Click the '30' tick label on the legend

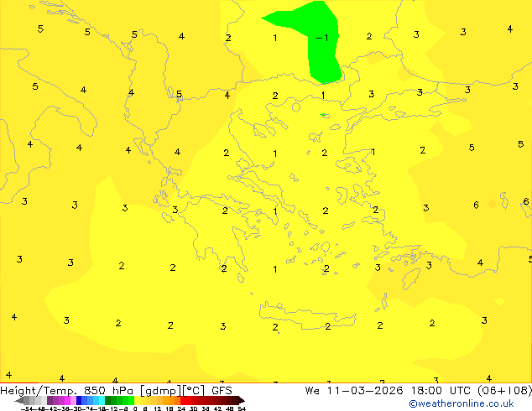193,408
